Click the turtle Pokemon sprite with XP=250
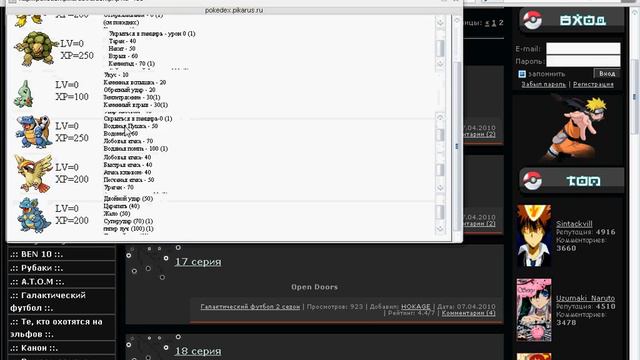 coord(36,49)
